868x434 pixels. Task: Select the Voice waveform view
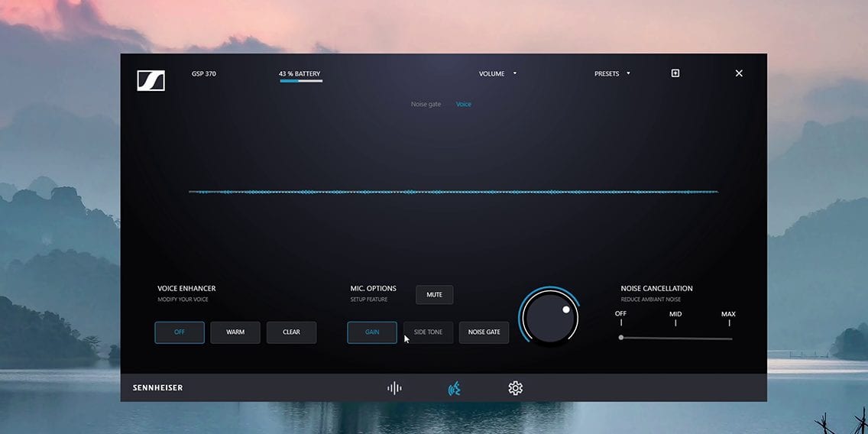[x=464, y=104]
